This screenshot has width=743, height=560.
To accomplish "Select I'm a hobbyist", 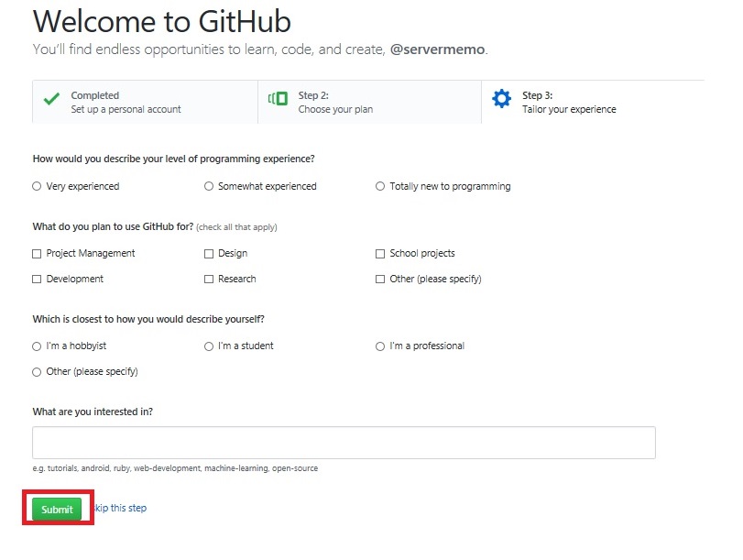I will point(37,346).
